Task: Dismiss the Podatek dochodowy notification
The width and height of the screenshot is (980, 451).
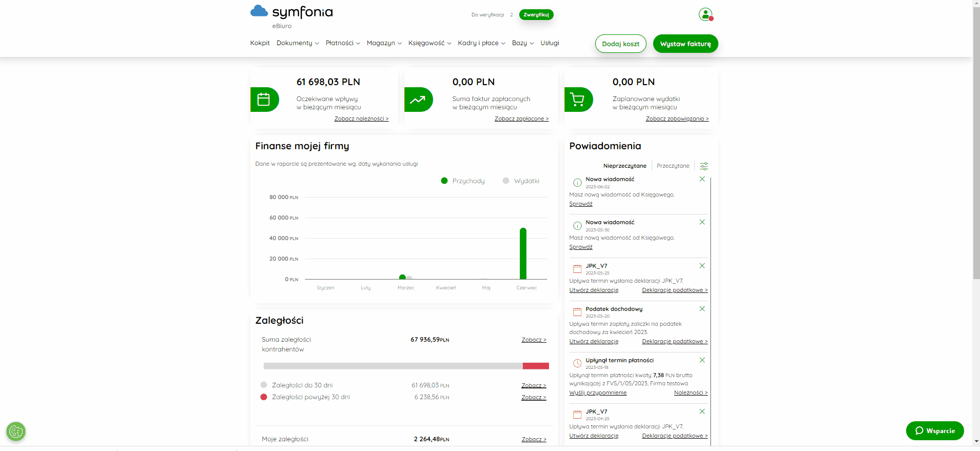Action: [702, 309]
